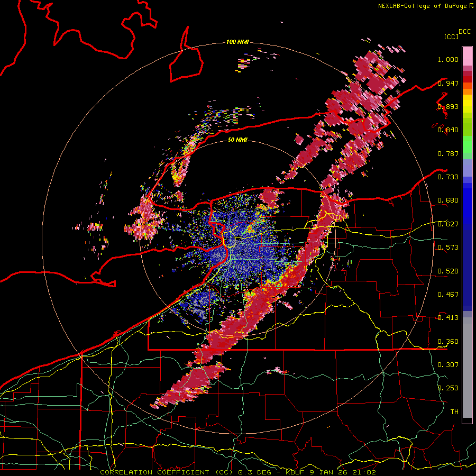Click the 100 NMI range ring label
Screen dimensions: 476x476
[x=237, y=42]
